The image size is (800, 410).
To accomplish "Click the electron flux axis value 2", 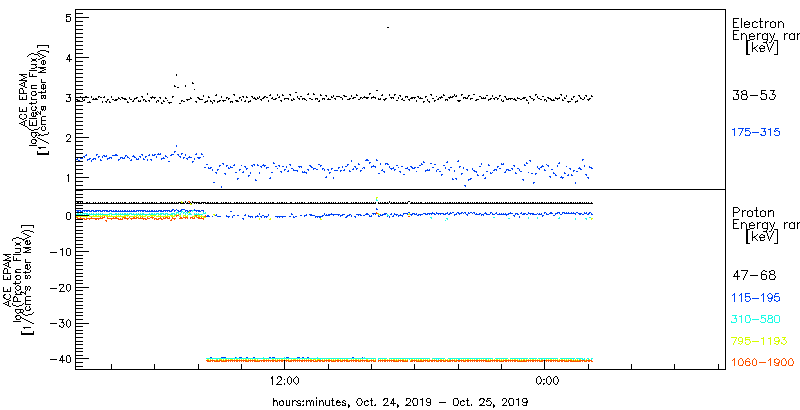I will (68, 138).
